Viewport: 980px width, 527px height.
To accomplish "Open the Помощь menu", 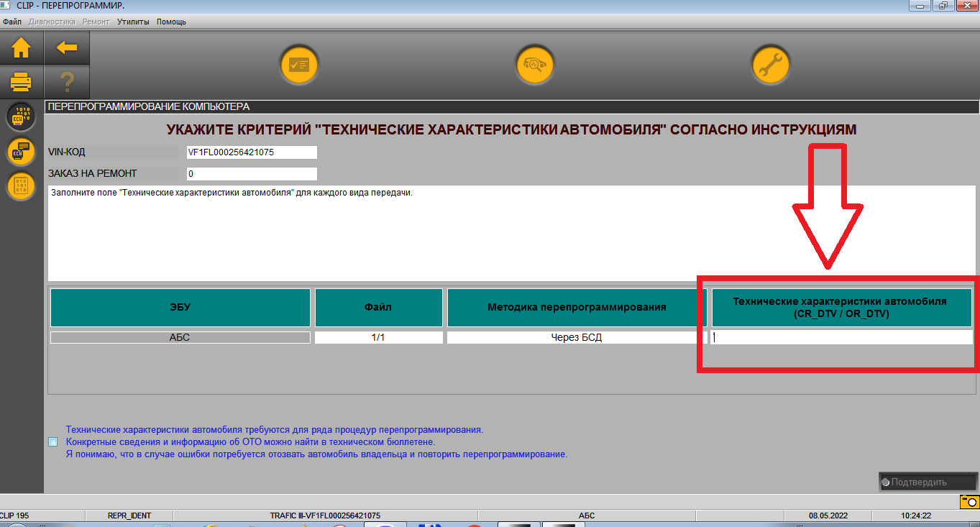I will (x=171, y=22).
